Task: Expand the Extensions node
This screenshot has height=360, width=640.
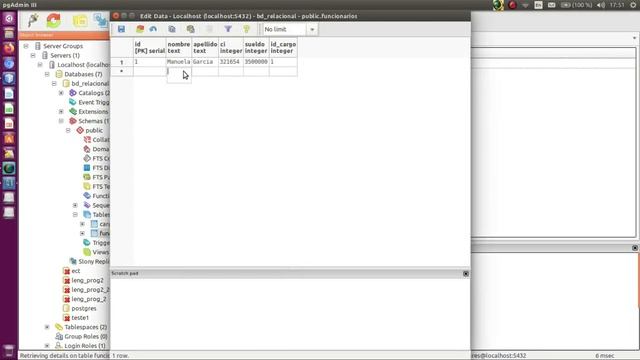Action: coord(61,112)
